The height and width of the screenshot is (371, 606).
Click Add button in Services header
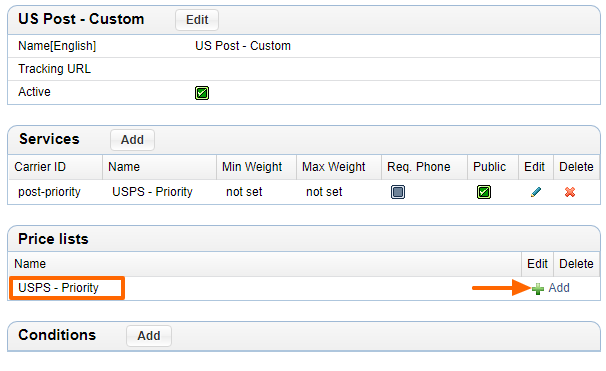point(132,140)
